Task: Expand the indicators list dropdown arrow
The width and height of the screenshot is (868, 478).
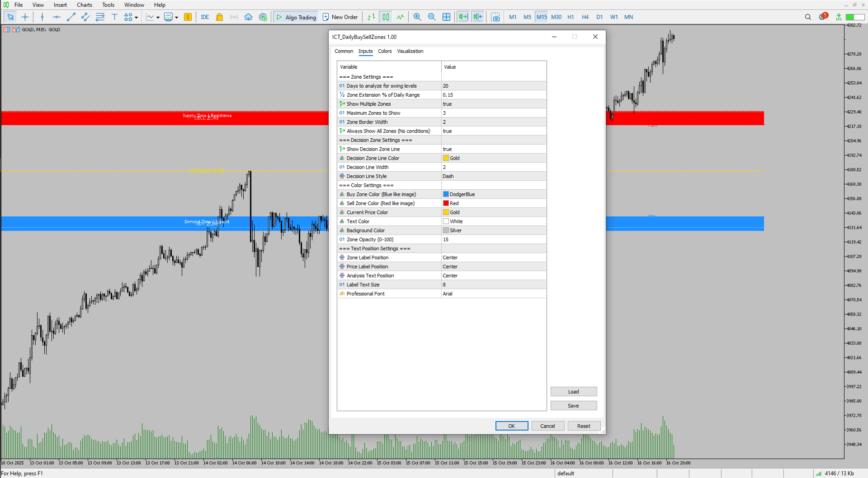Action: (x=176, y=18)
